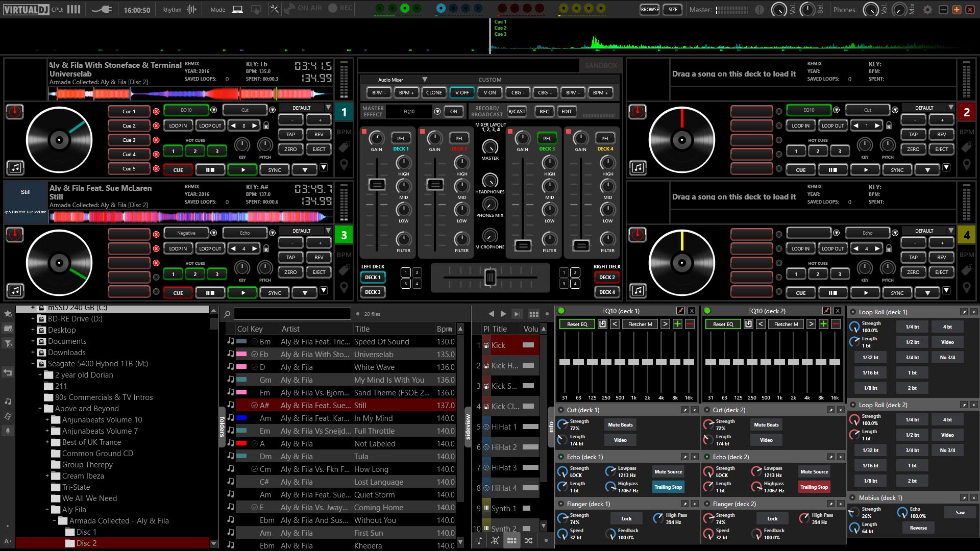Viewport: 980px width, 551px height.
Task: Toggle Mute Source on Echo (deck 2)
Action: pos(814,472)
